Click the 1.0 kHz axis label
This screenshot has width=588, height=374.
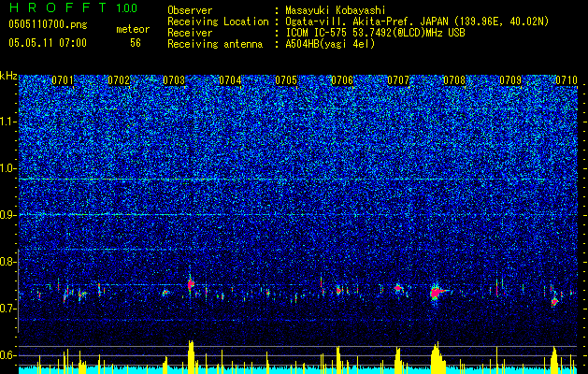8,168
